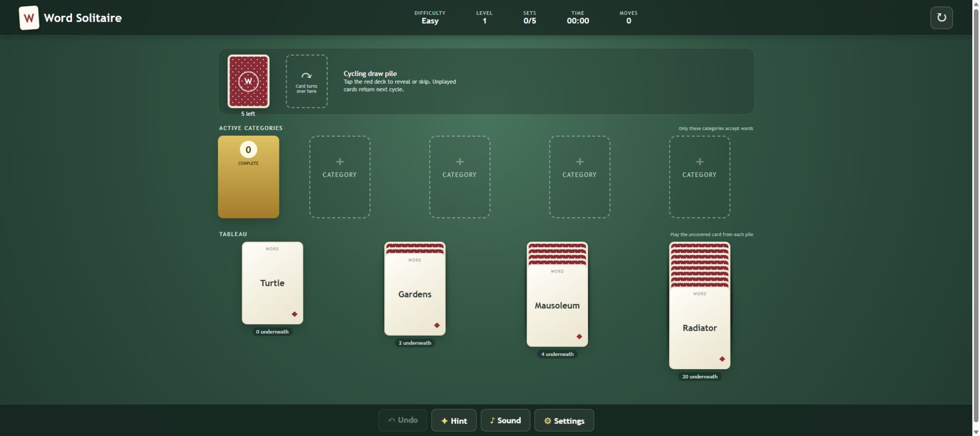Click the scrollbar down arrow
This screenshot has height=436, width=980.
(x=976, y=432)
